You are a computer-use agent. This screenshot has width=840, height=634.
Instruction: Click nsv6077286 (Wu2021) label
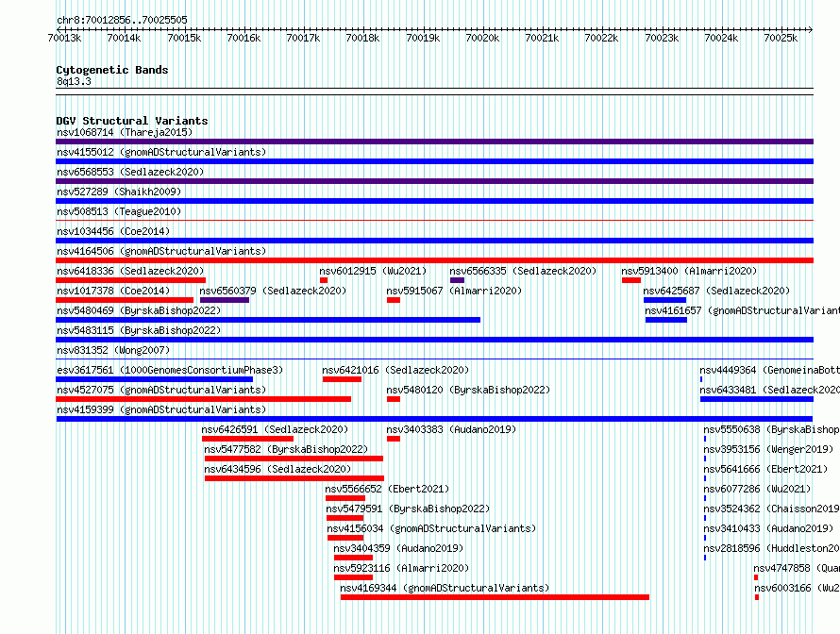[757, 489]
